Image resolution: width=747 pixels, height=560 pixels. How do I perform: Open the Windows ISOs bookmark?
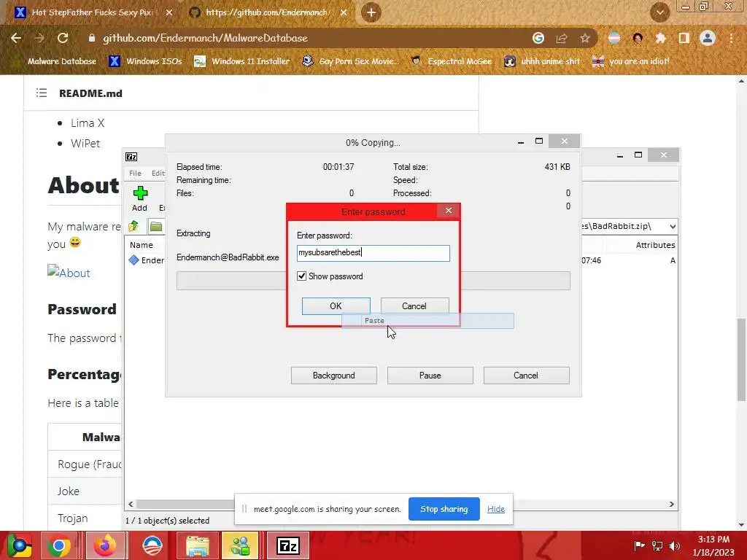tap(145, 61)
